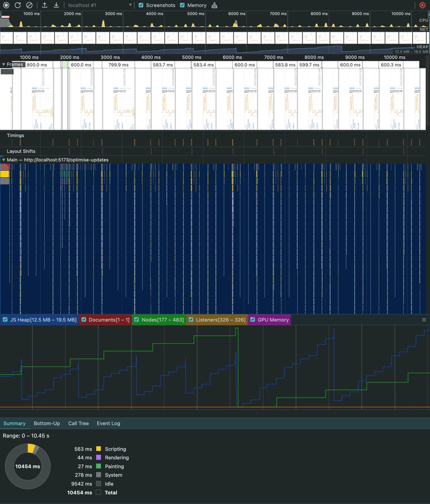
Task: Click the collect garbage broom icon
Action: 215,5
